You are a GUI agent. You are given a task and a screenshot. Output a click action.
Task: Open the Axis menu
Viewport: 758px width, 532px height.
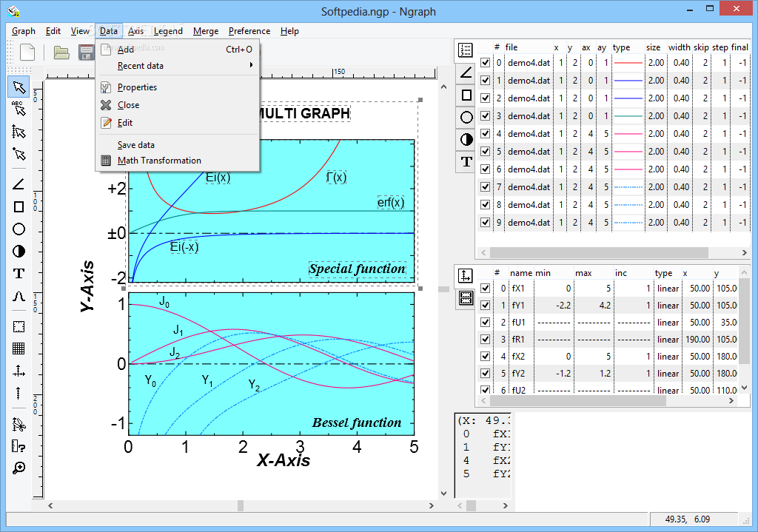135,31
